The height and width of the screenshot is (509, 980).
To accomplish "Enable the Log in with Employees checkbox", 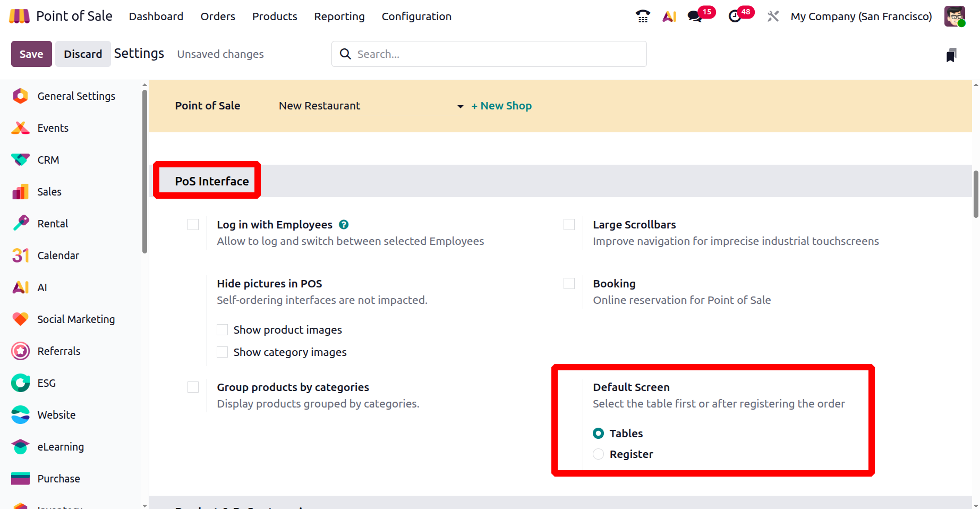I will click(x=193, y=225).
